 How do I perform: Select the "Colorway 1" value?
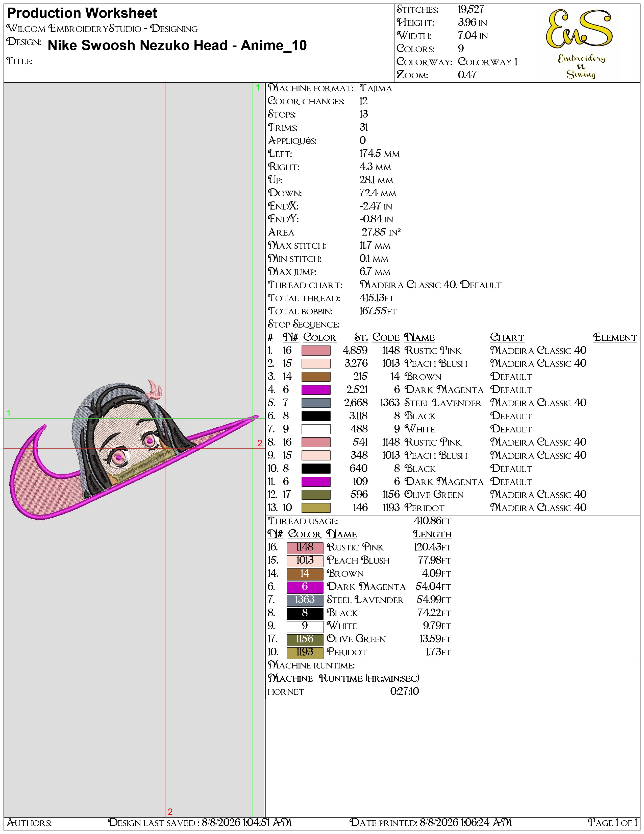pos(488,62)
